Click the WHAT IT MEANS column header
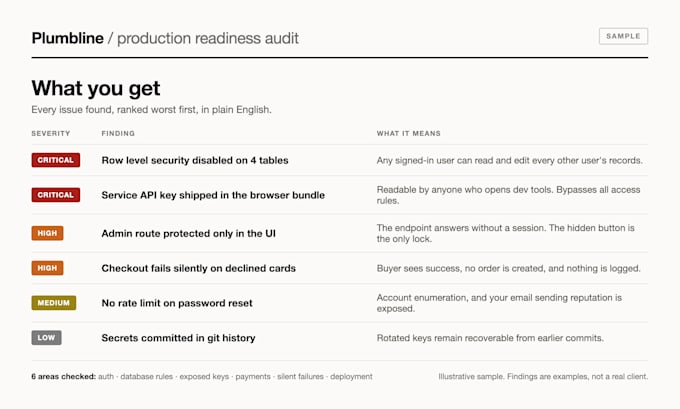 (x=409, y=134)
